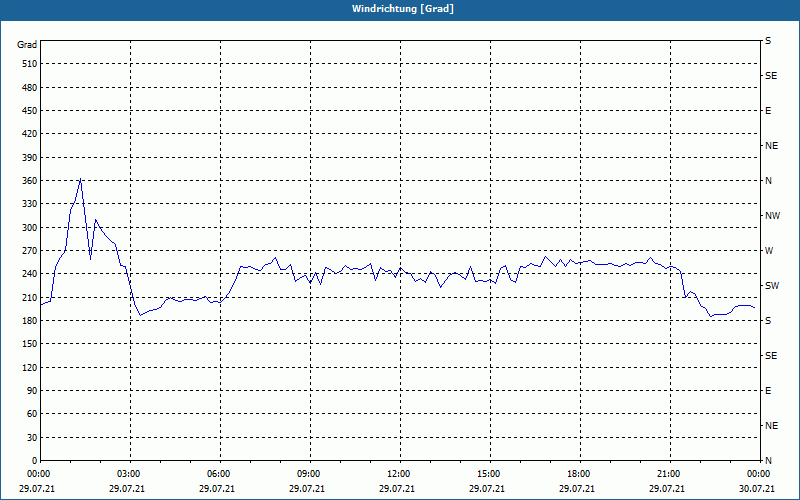800x500 pixels.
Task: Click the 00:00 label above 30.07.21
Action: [758, 474]
